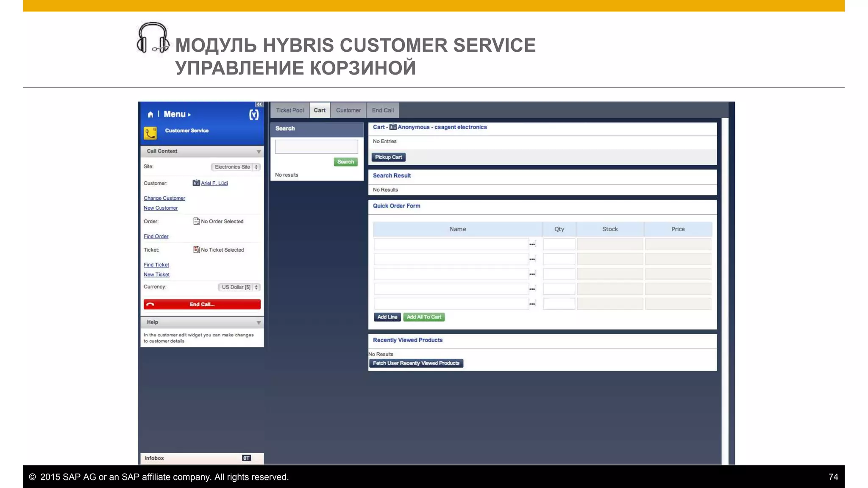Click Fetch User Recently Viewed Products button

point(416,363)
